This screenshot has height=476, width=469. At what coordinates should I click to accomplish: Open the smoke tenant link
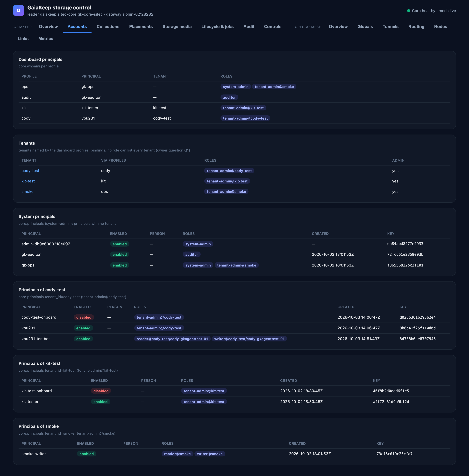tap(27, 191)
